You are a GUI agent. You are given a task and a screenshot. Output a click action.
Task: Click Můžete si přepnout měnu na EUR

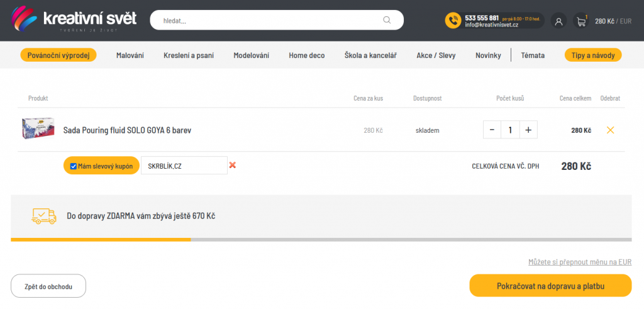pyautogui.click(x=580, y=262)
